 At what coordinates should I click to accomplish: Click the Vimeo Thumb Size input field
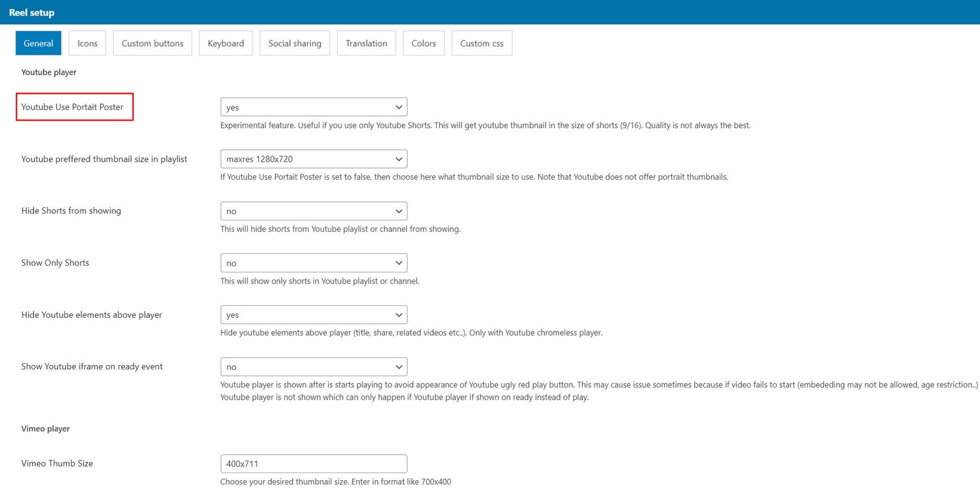point(313,464)
